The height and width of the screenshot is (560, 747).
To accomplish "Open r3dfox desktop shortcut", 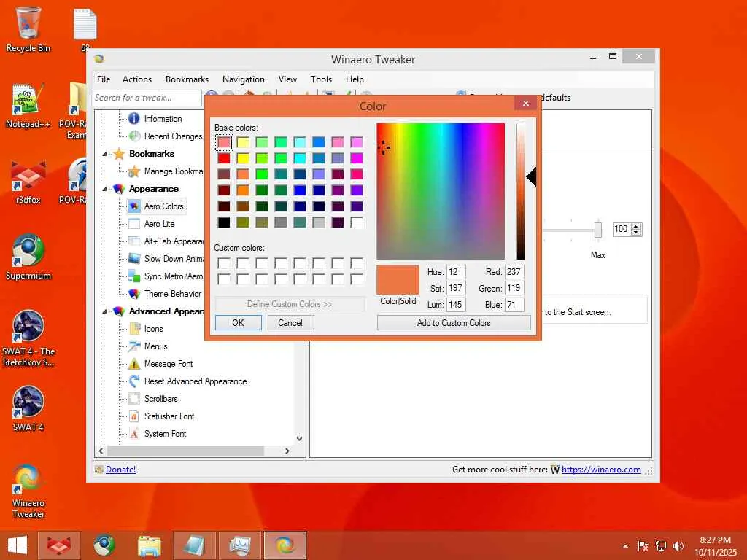I will coord(28,182).
